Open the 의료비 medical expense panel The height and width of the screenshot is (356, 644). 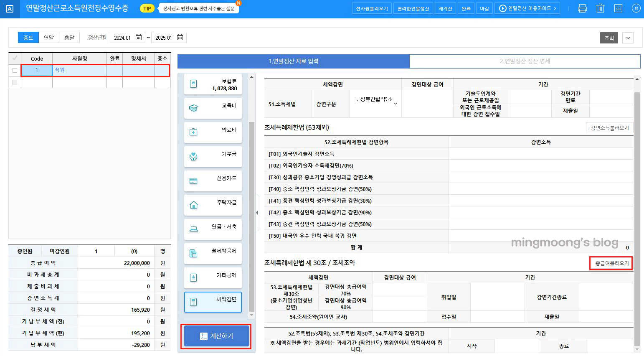pos(213,132)
